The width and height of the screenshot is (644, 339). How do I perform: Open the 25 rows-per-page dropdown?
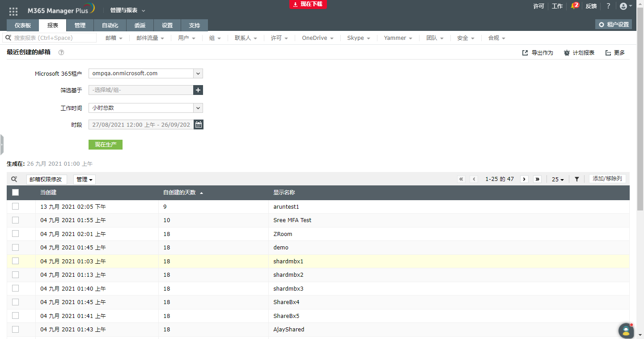(558, 179)
